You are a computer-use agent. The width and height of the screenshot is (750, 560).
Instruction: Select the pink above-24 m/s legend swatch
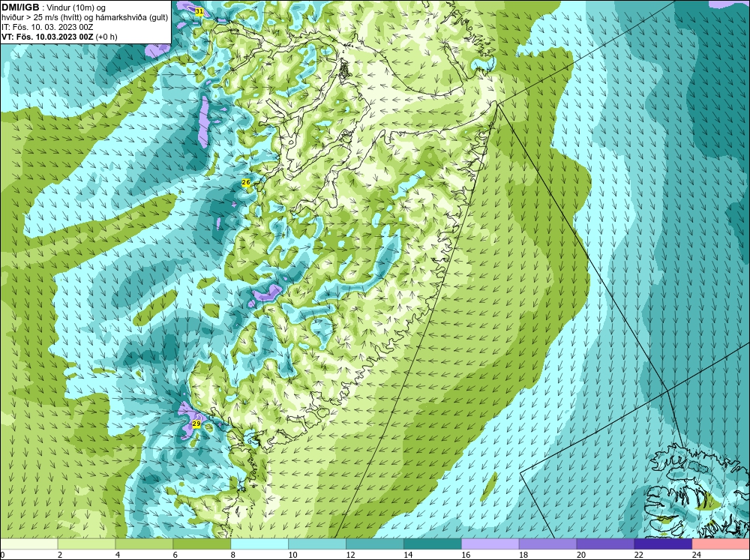[x=721, y=544]
